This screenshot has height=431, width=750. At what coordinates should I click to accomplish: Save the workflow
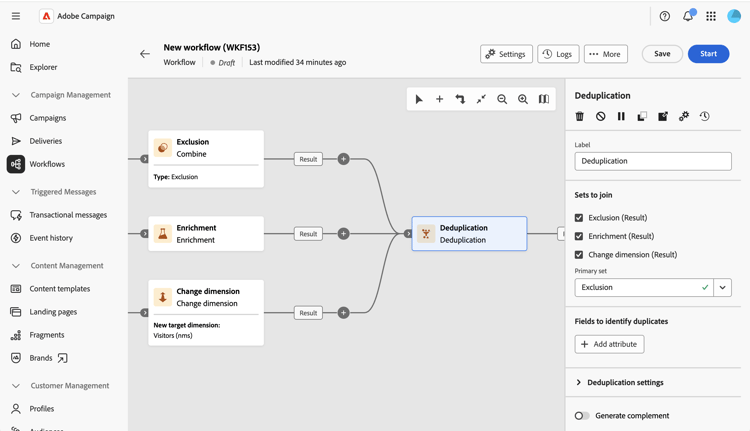point(662,54)
